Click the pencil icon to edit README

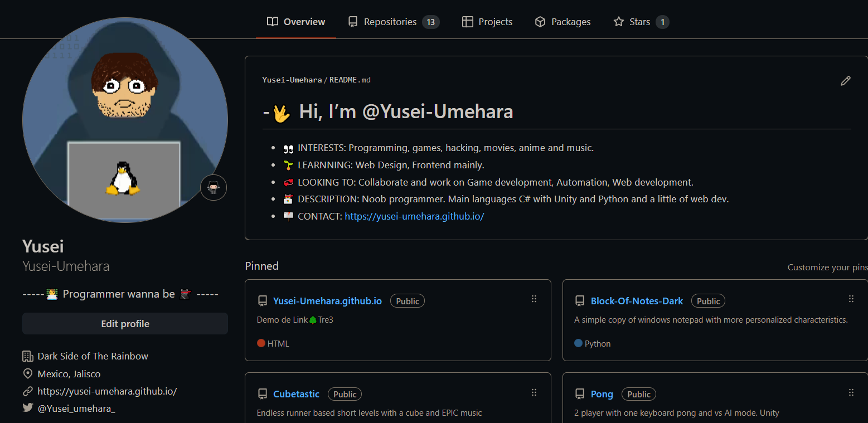(846, 81)
